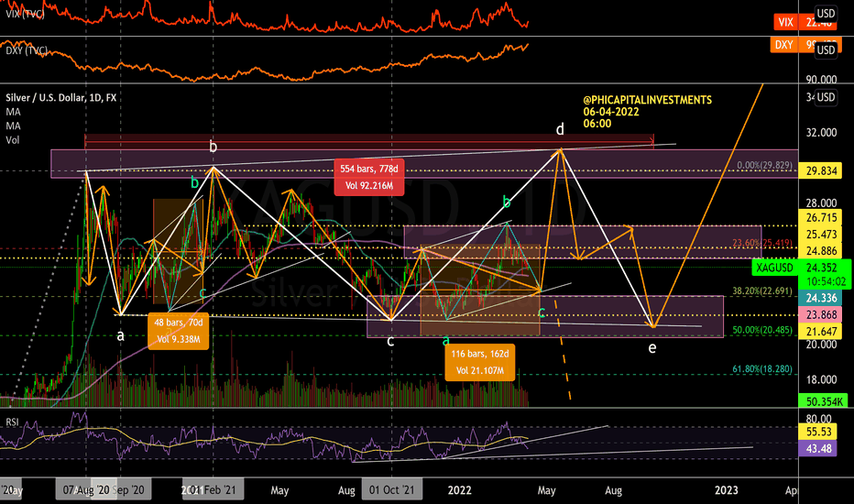This screenshot has width=854, height=504.
Task: Click the 554 bars, 778d measurement label
Action: point(369,177)
